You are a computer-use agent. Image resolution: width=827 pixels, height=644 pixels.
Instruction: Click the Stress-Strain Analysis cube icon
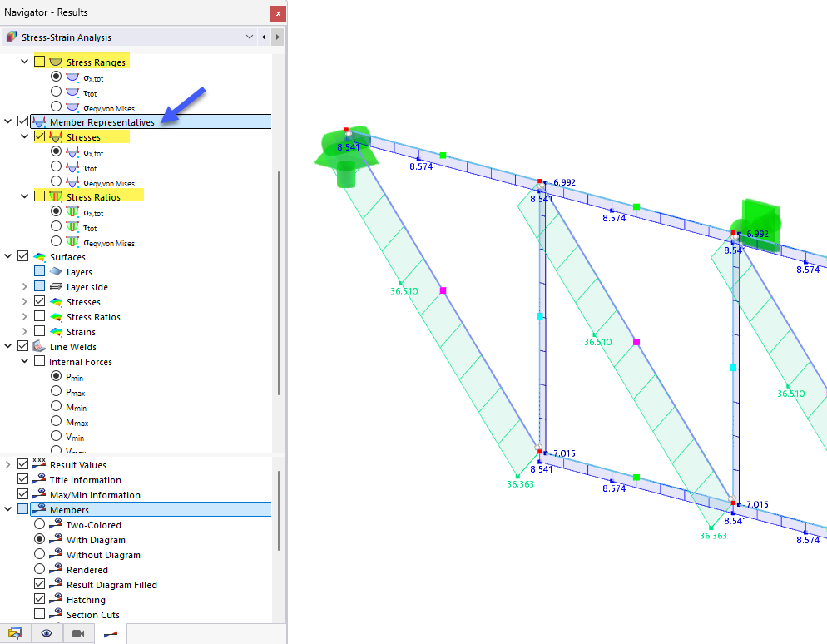(12, 37)
